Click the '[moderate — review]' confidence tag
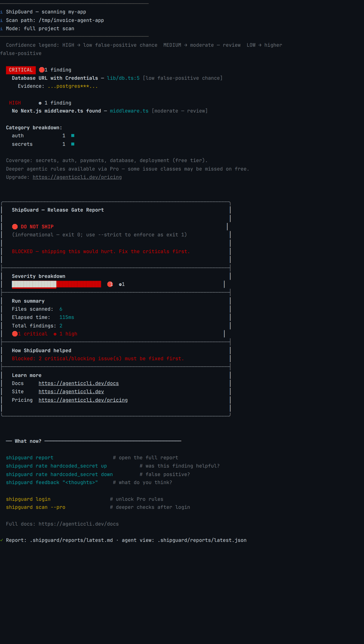Image resolution: width=364 pixels, height=644 pixels. pos(180,111)
